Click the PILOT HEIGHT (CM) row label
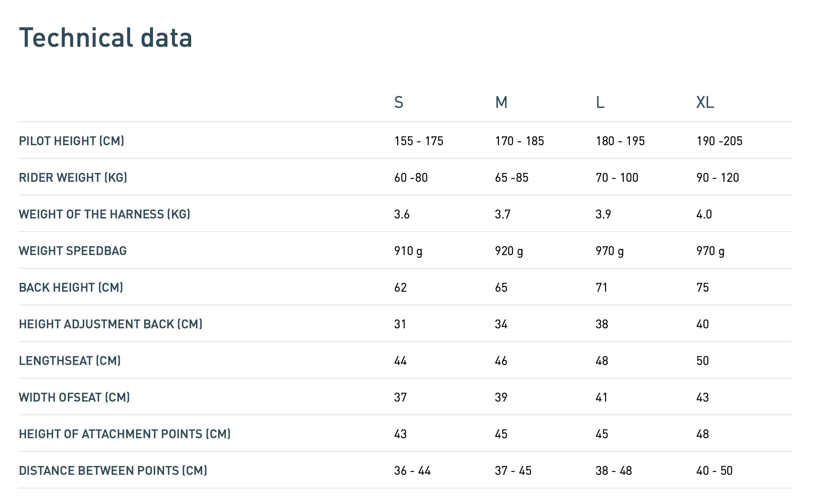The height and width of the screenshot is (504, 816). tap(72, 141)
